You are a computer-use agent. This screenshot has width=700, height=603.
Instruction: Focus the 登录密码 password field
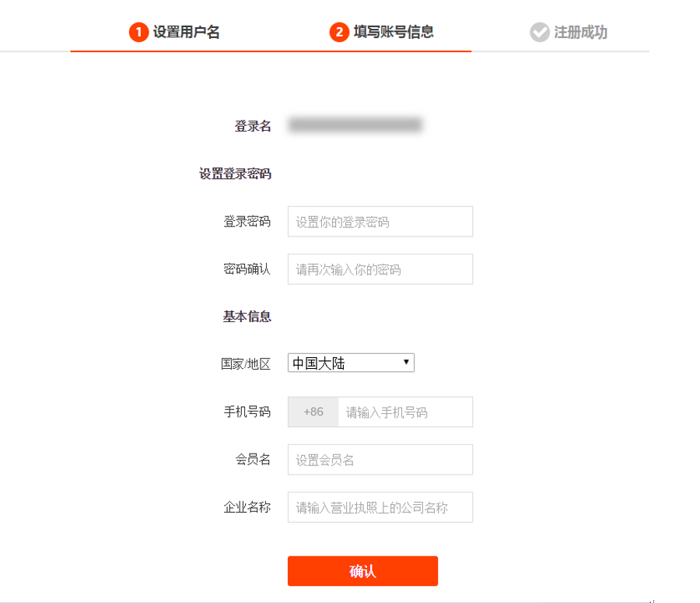click(380, 222)
